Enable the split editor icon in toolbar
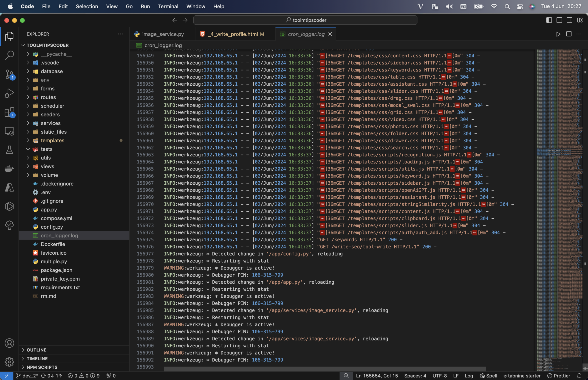This screenshot has height=380, width=588. 569,34
